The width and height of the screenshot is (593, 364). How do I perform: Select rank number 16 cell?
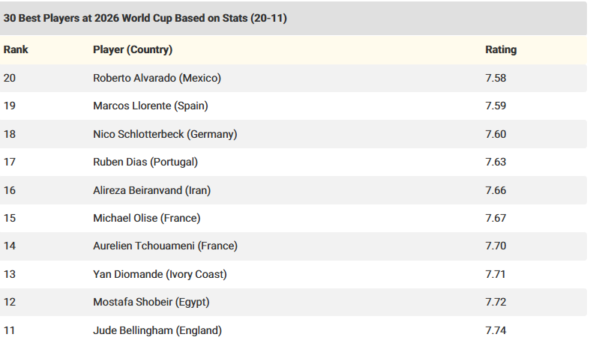(x=10, y=190)
